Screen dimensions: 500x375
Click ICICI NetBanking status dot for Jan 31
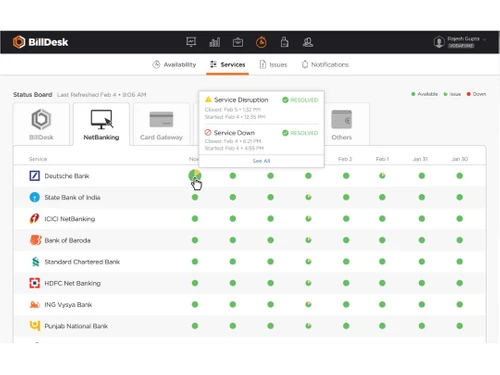tap(422, 219)
